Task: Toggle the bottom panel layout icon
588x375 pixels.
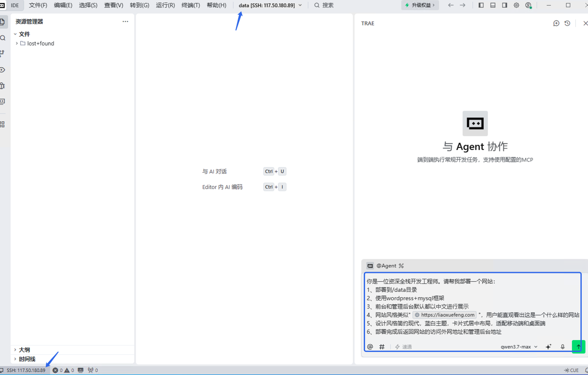Action: (x=493, y=5)
